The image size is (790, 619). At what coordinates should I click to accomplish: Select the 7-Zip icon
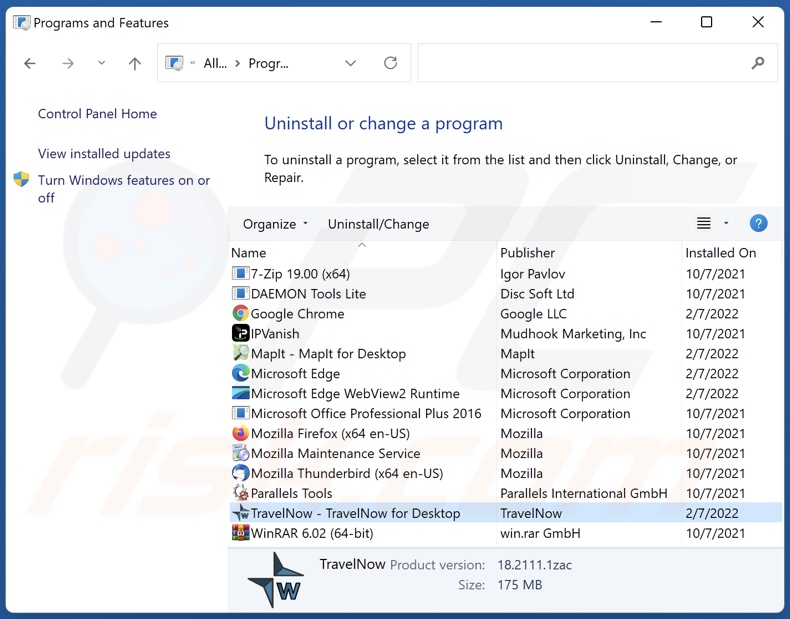point(240,273)
